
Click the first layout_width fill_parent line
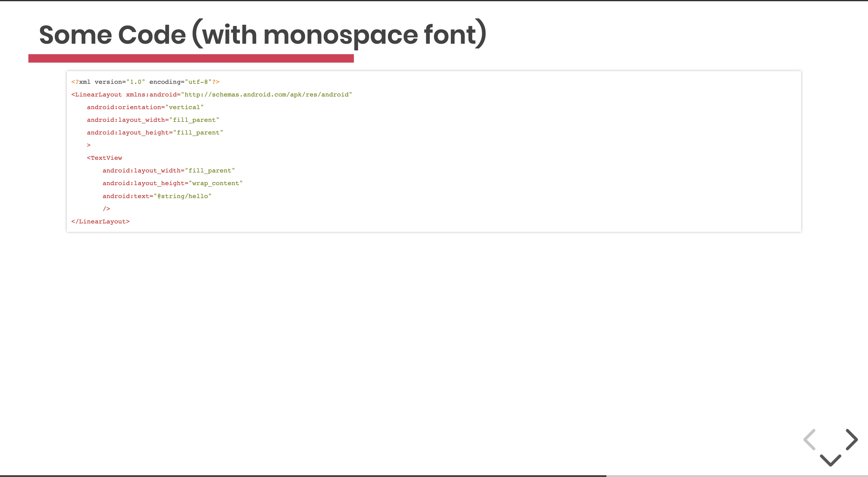click(153, 120)
